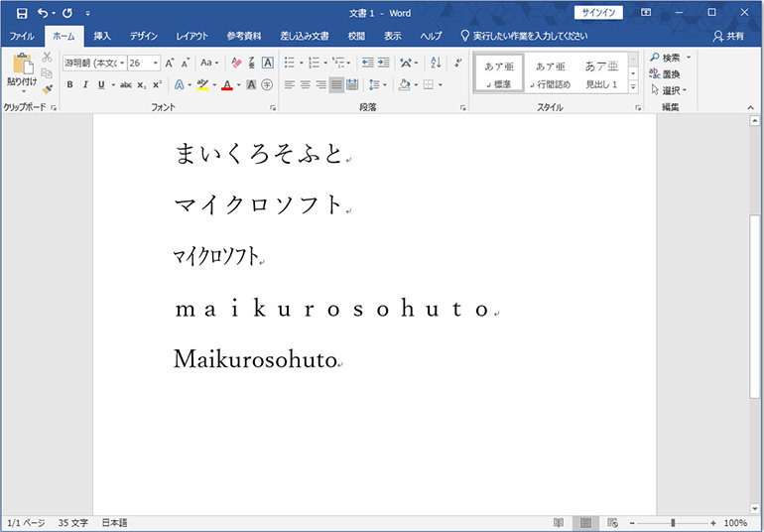Toggle justify alignment (highlighted)
Screen dimensions: 764x532
click(336, 84)
